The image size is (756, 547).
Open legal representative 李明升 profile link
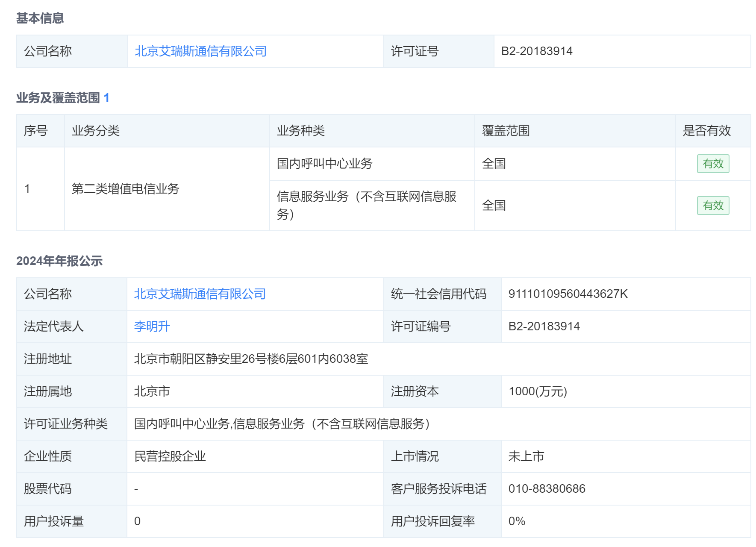(151, 327)
